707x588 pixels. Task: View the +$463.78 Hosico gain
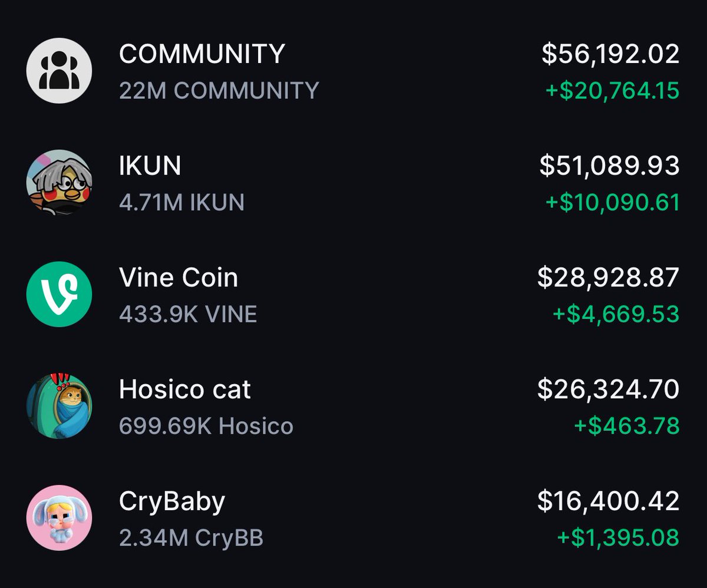pyautogui.click(x=627, y=426)
